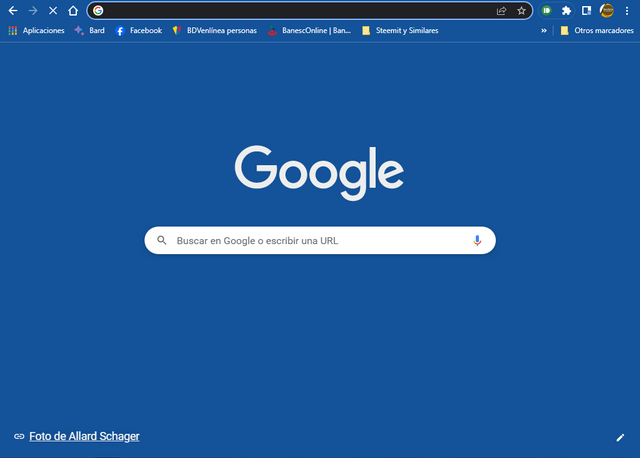640x458 pixels.
Task: Show more bookmarks with the chevrons
Action: (x=544, y=31)
